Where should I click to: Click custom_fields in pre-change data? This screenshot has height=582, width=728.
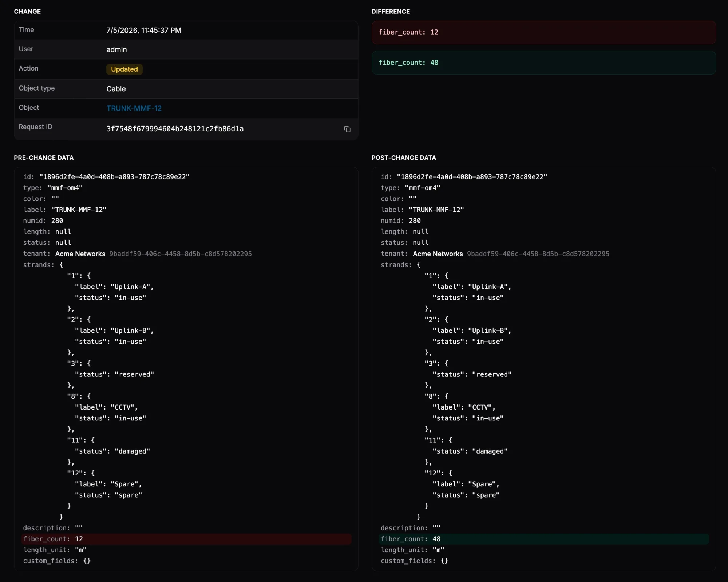tap(57, 561)
